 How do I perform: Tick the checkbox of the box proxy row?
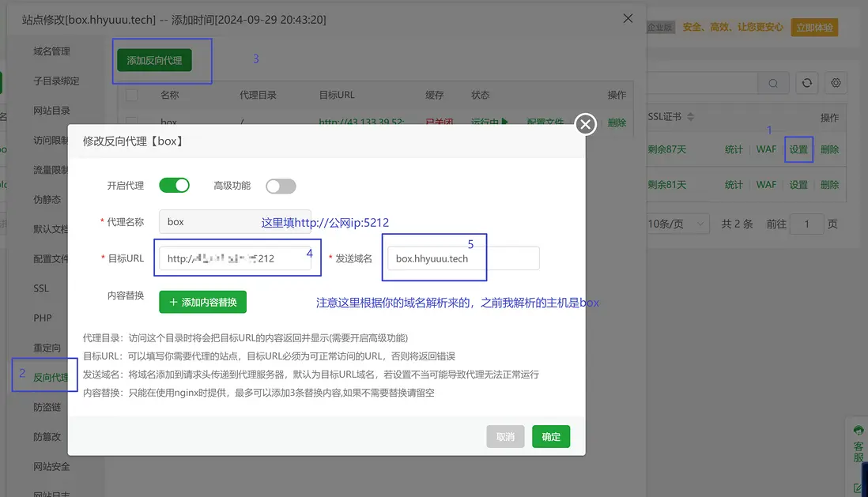click(132, 121)
